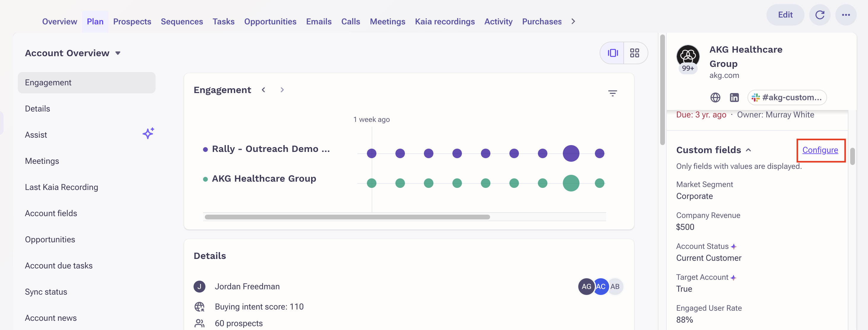Click the Rally - Outreach Demo legend label
This screenshot has width=868, height=330.
coord(271,149)
